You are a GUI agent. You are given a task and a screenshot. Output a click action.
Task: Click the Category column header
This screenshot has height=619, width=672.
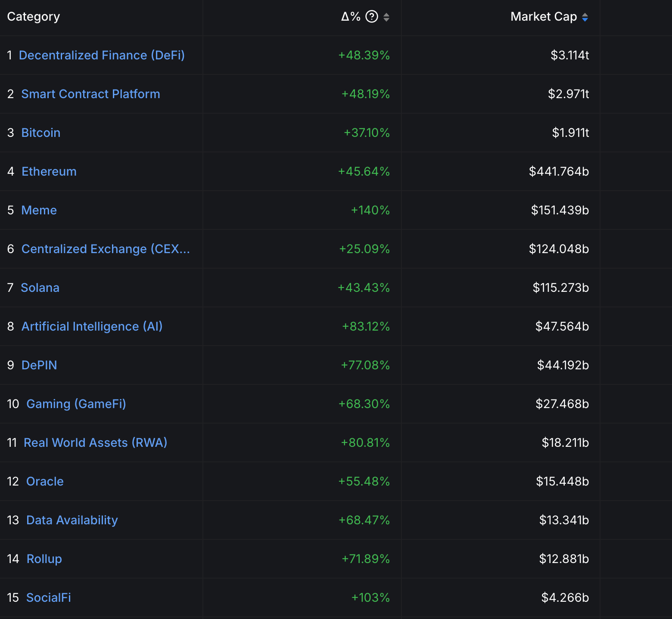tap(34, 17)
